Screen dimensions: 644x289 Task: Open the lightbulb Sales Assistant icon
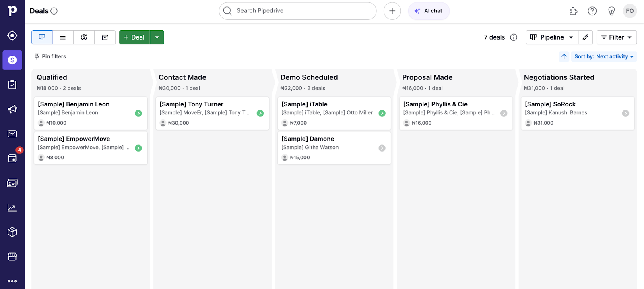pyautogui.click(x=611, y=11)
